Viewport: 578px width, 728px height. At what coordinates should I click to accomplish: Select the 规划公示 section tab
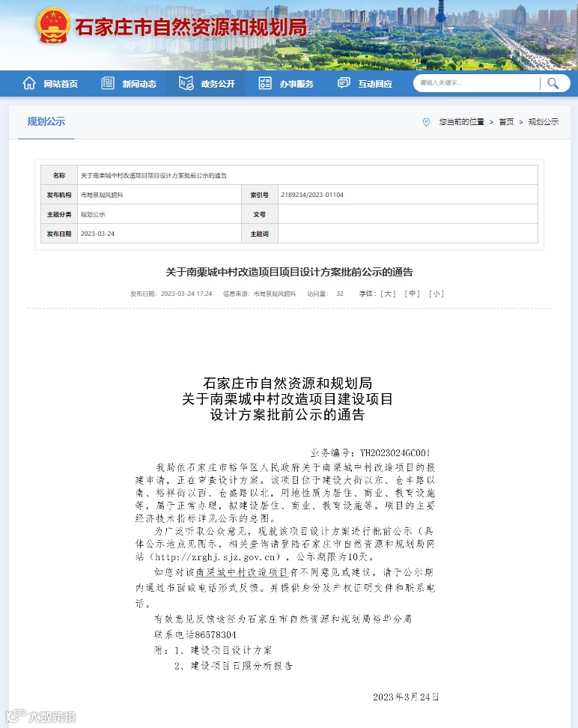click(46, 121)
